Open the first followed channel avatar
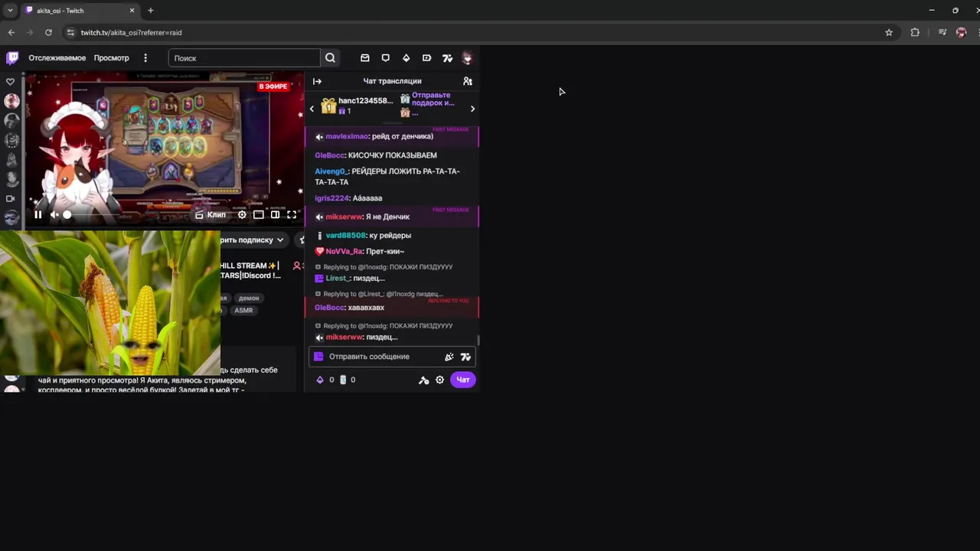 click(11, 101)
